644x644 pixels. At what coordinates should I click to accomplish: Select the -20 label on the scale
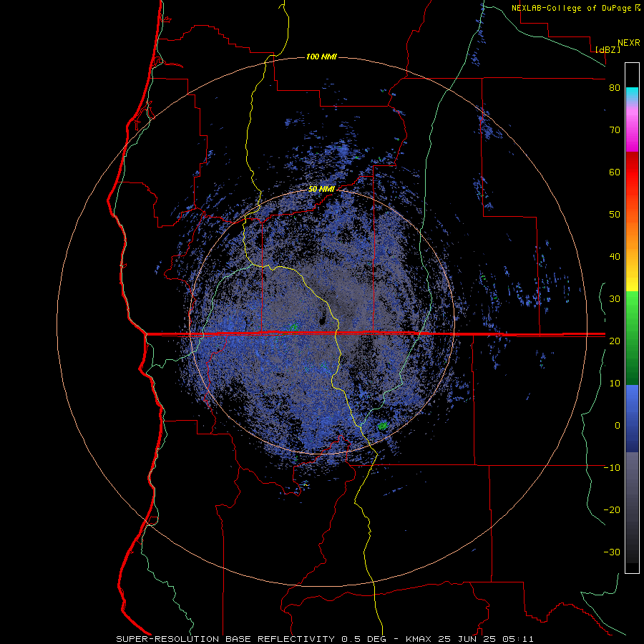click(x=612, y=509)
